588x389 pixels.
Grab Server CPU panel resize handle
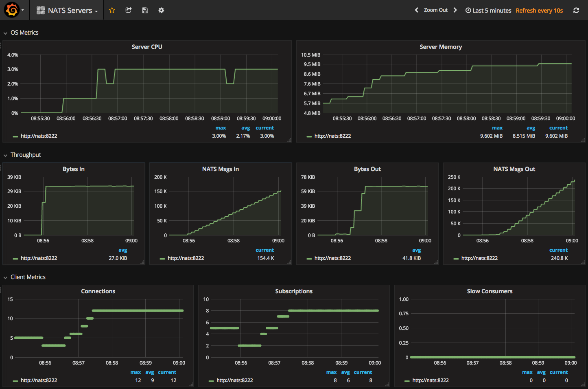click(x=289, y=140)
